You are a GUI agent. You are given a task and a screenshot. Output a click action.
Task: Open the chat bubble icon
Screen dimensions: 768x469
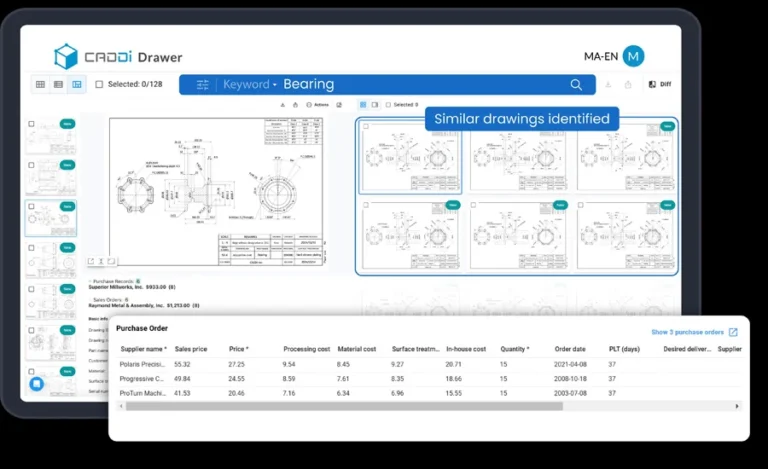pos(37,384)
